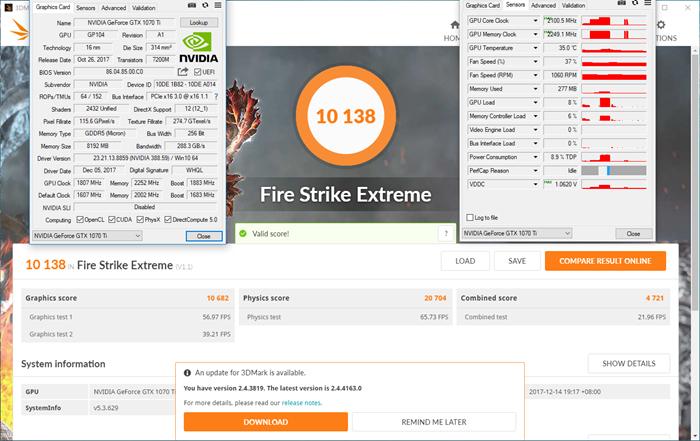Click the Home icon in 3DMark
700x441 pixels.
[455, 25]
